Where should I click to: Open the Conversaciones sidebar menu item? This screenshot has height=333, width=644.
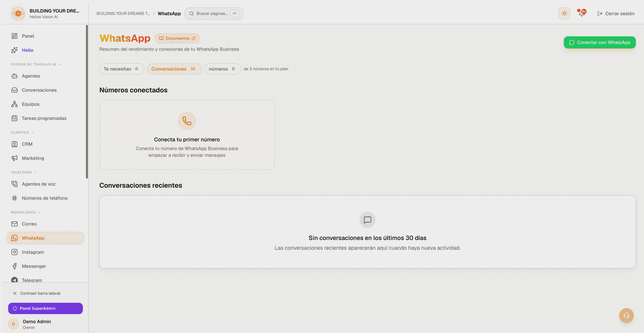point(45,90)
